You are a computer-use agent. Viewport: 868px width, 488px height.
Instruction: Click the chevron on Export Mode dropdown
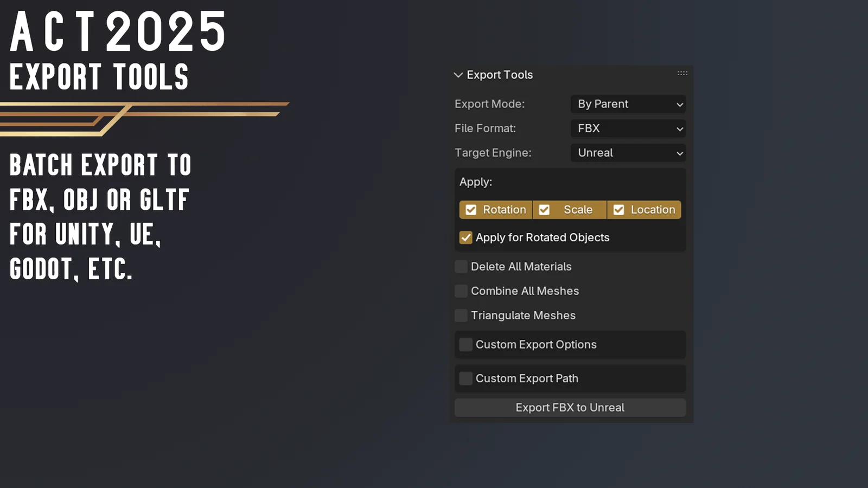pyautogui.click(x=679, y=104)
